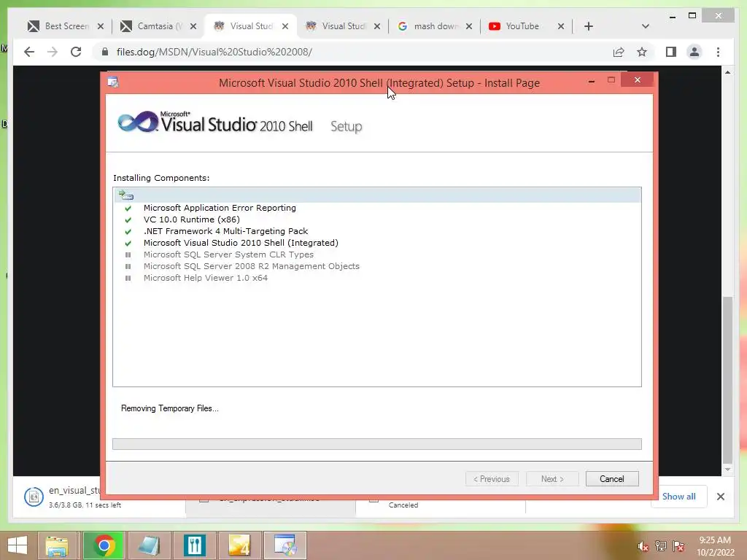747x560 pixels.
Task: Select 'SQL Server 2008 R2 Management Objects' row
Action: pos(377,266)
